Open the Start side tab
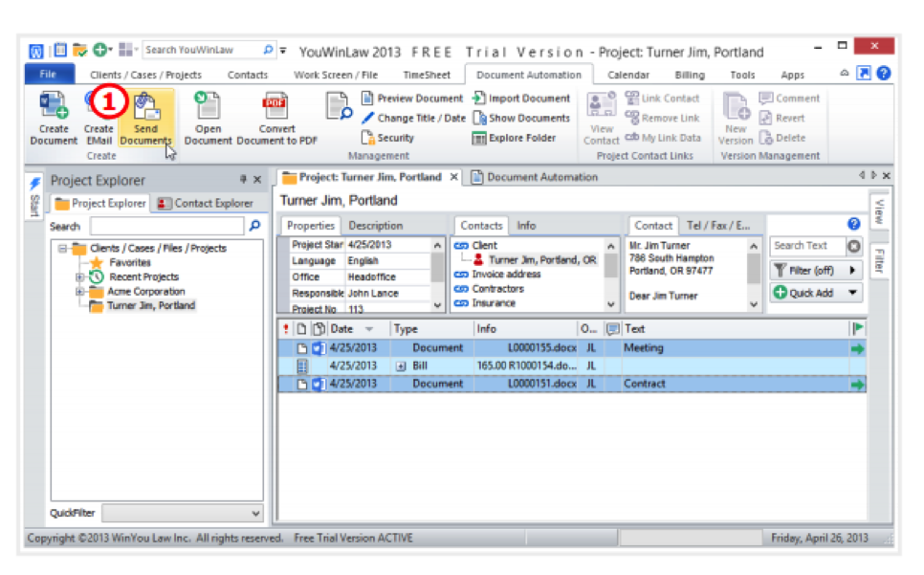 (x=34, y=197)
